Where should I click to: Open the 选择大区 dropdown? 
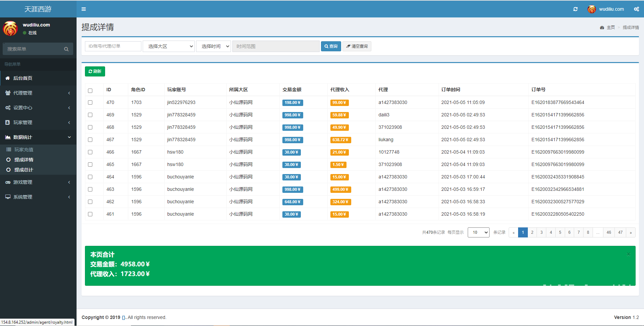pyautogui.click(x=169, y=46)
